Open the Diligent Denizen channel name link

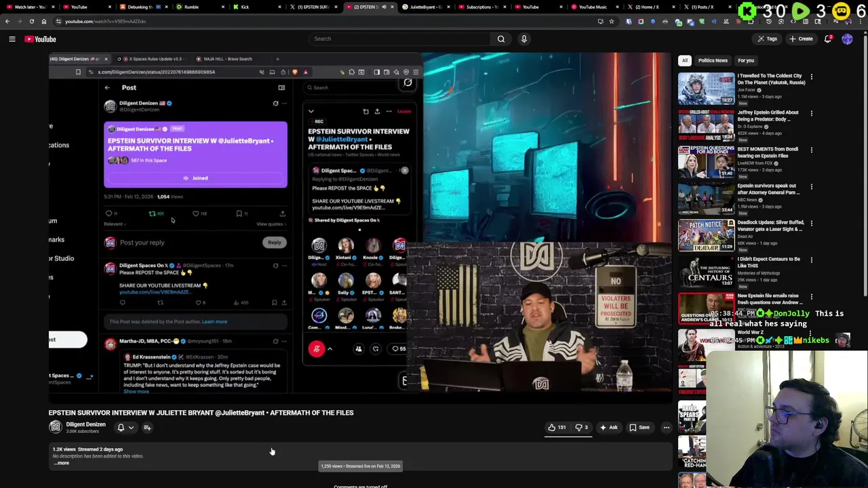pos(85,424)
